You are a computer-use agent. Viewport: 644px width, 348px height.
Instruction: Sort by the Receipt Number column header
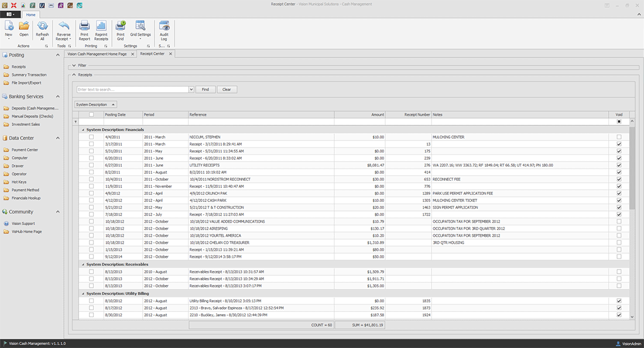[x=408, y=115]
